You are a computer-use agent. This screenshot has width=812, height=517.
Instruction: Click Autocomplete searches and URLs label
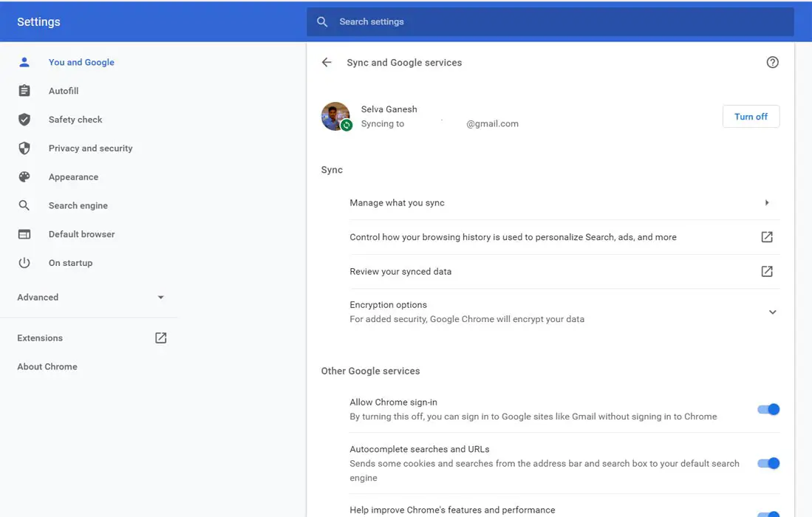(x=420, y=449)
